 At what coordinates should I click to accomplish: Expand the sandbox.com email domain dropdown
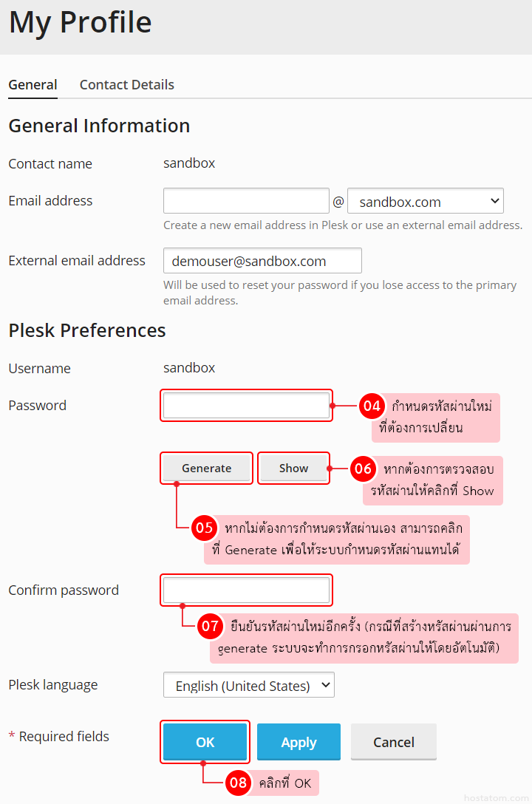pos(425,201)
